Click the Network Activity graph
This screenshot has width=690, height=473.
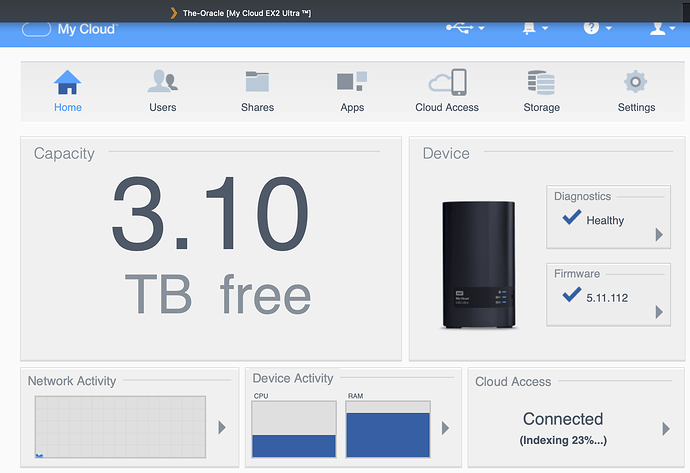click(120, 427)
